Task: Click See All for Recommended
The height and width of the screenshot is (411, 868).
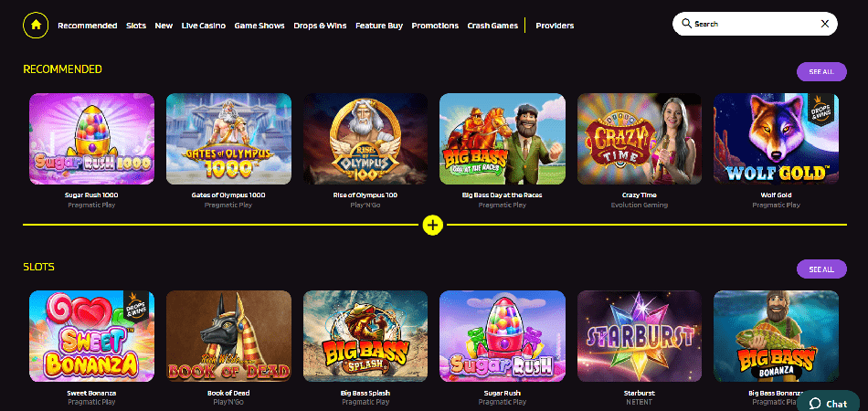Action: (x=821, y=72)
